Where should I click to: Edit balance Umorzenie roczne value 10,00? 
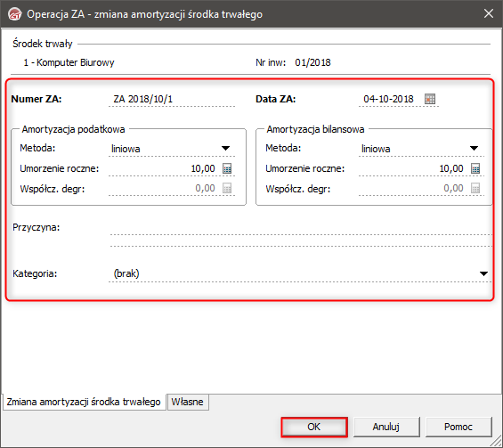point(413,168)
